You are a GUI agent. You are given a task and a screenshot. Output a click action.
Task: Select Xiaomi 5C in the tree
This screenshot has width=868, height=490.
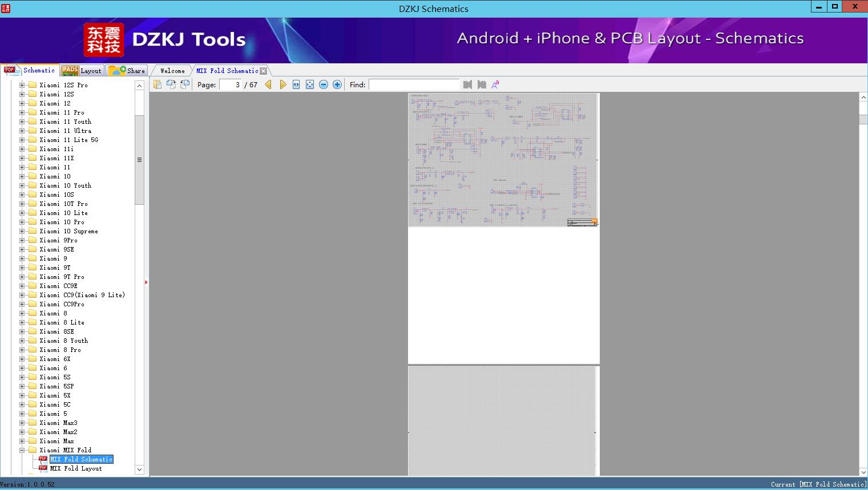click(x=55, y=404)
